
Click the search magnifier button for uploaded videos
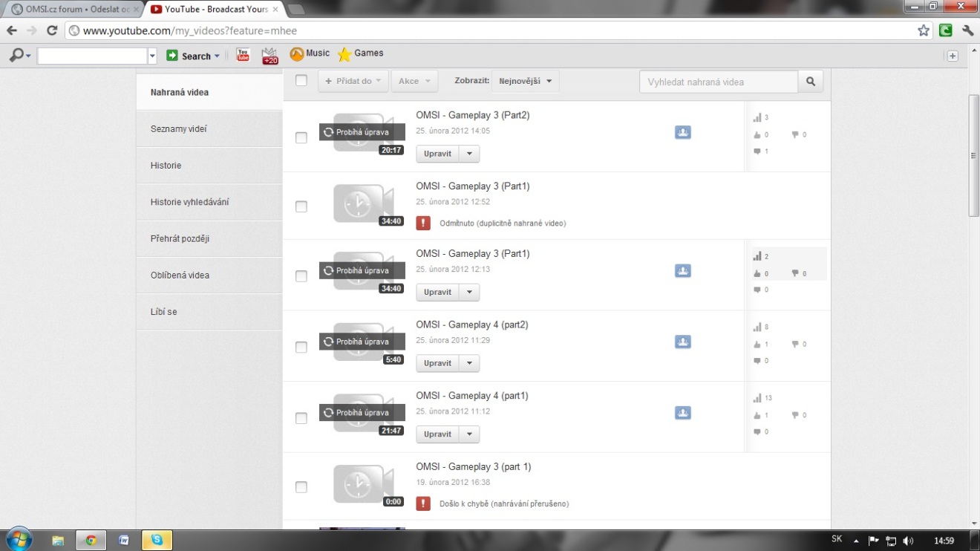click(810, 82)
